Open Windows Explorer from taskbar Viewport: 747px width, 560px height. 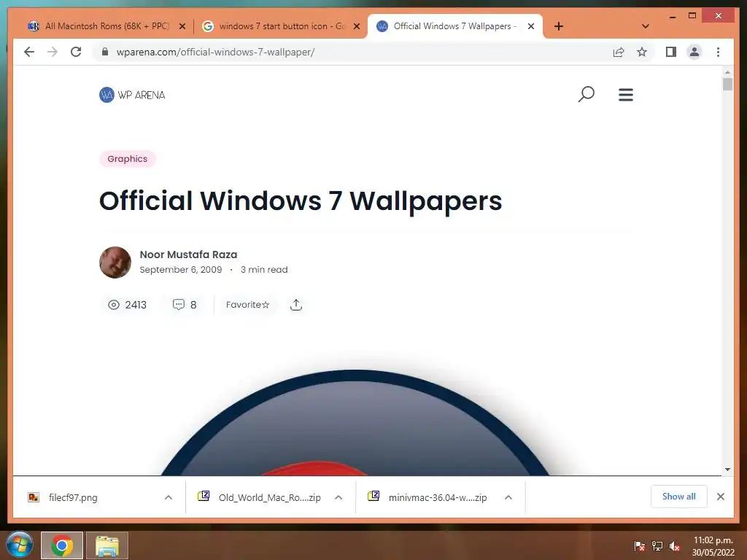(107, 545)
